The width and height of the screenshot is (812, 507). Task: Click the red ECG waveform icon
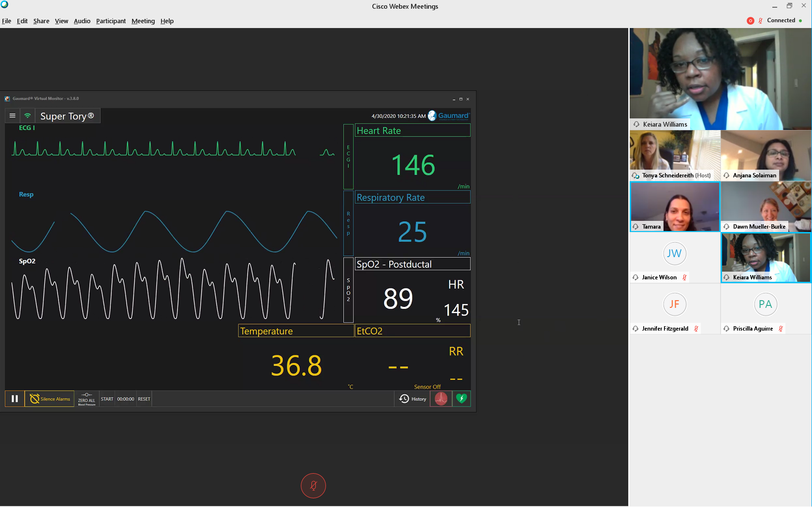(x=441, y=399)
